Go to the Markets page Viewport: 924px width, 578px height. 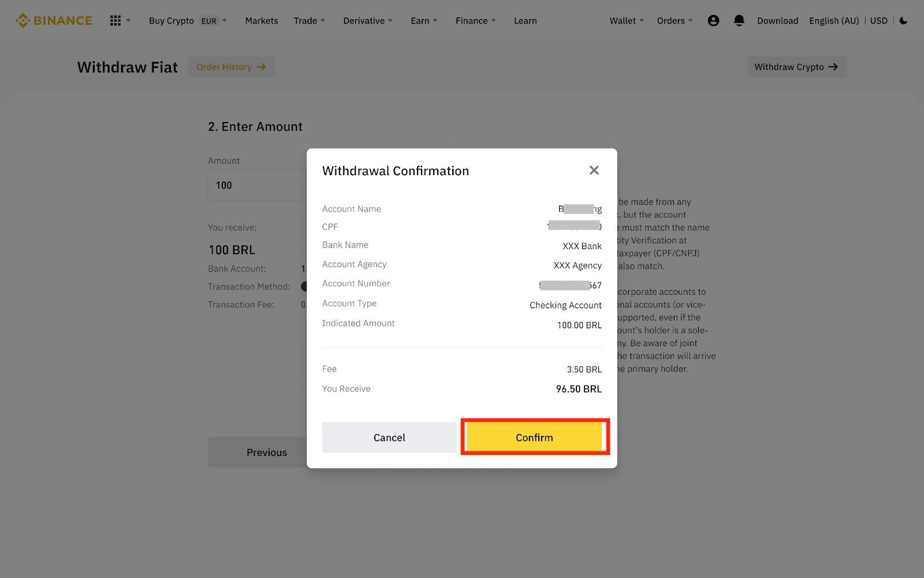(x=261, y=21)
